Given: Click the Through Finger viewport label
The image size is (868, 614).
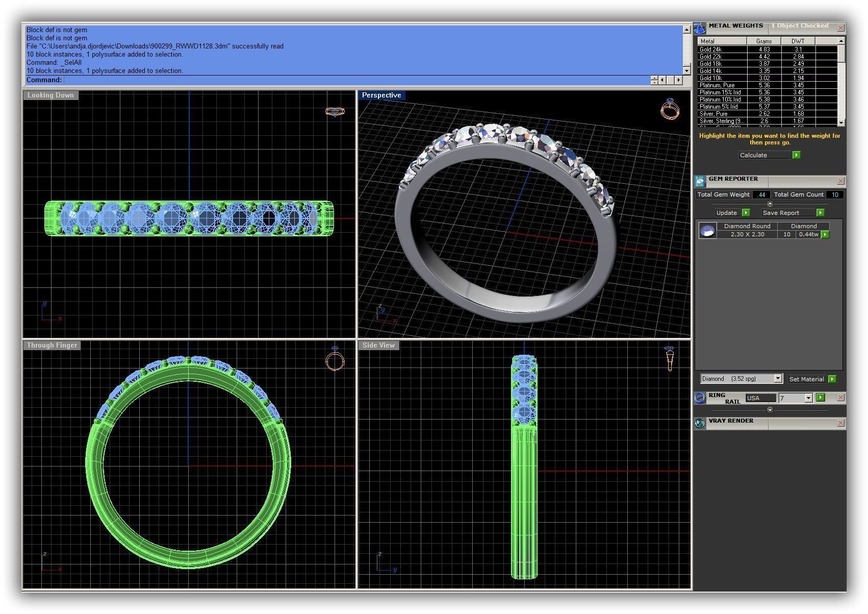Looking at the screenshot, I should click(52, 346).
